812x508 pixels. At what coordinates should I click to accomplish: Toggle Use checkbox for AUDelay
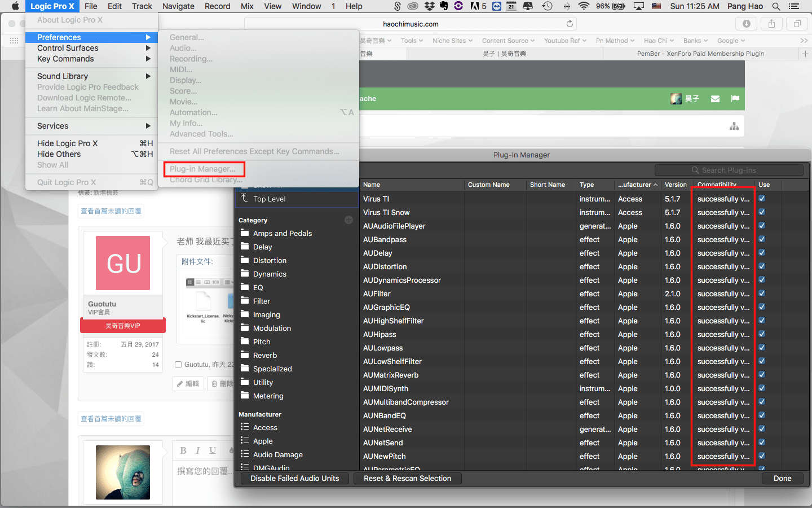pos(762,253)
